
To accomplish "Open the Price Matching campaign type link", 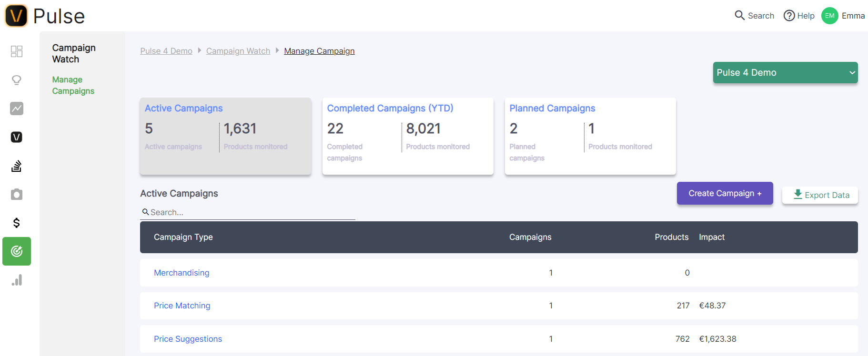I will coord(182,306).
